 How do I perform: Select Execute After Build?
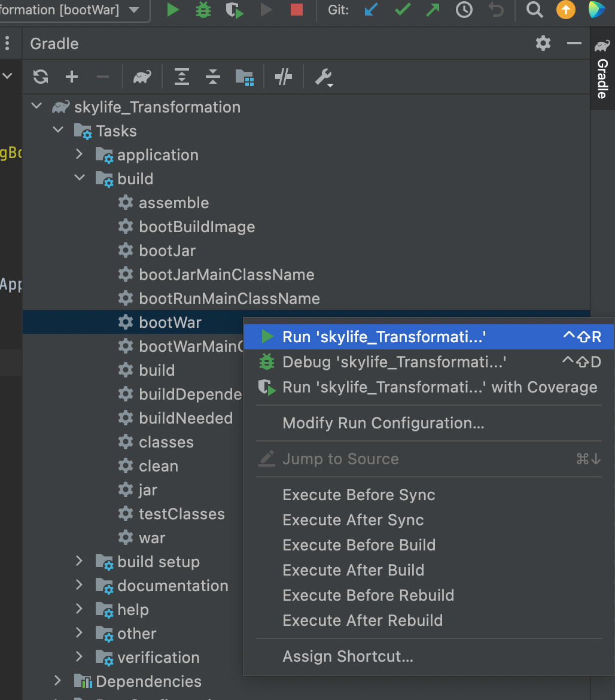(x=428, y=570)
